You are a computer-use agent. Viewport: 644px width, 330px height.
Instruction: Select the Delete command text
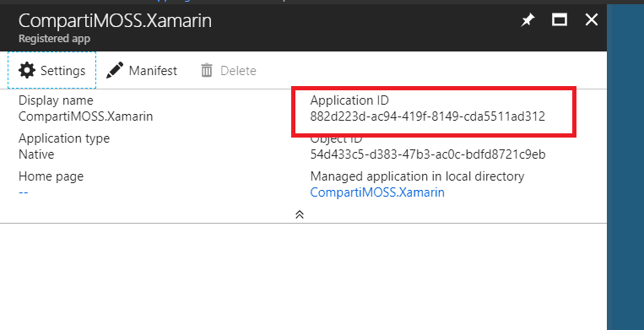coord(238,71)
